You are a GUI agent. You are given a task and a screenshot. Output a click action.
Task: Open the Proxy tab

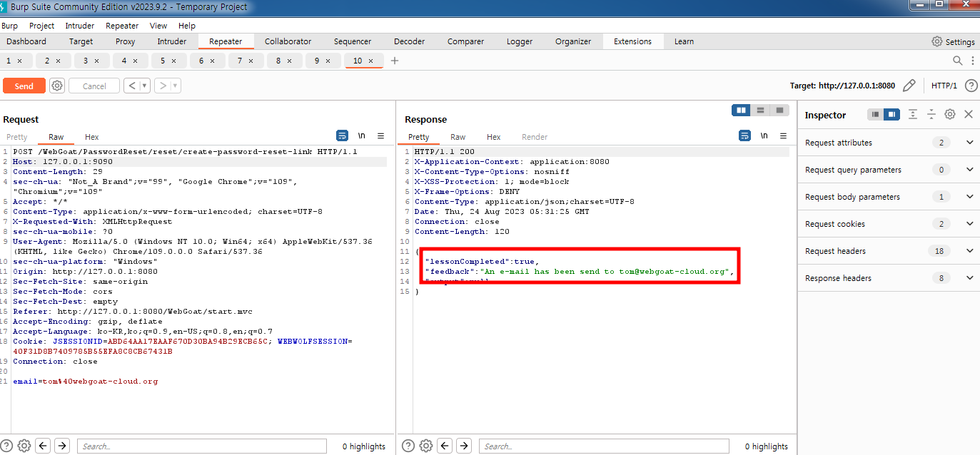pyautogui.click(x=126, y=41)
